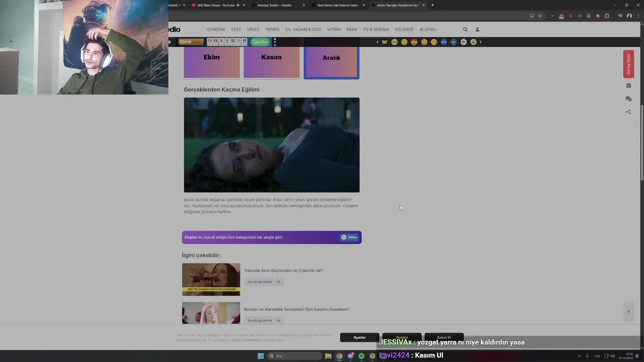This screenshot has height=362, width=644.
Task: Click the taskbar clock and date
Action: coord(626,356)
